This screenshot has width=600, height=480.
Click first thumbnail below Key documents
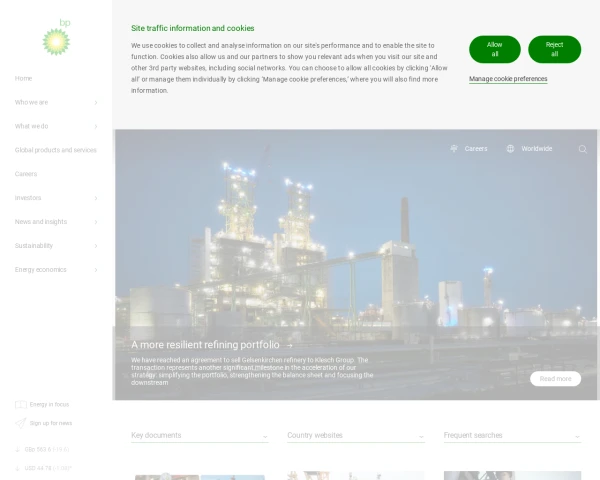click(167, 476)
